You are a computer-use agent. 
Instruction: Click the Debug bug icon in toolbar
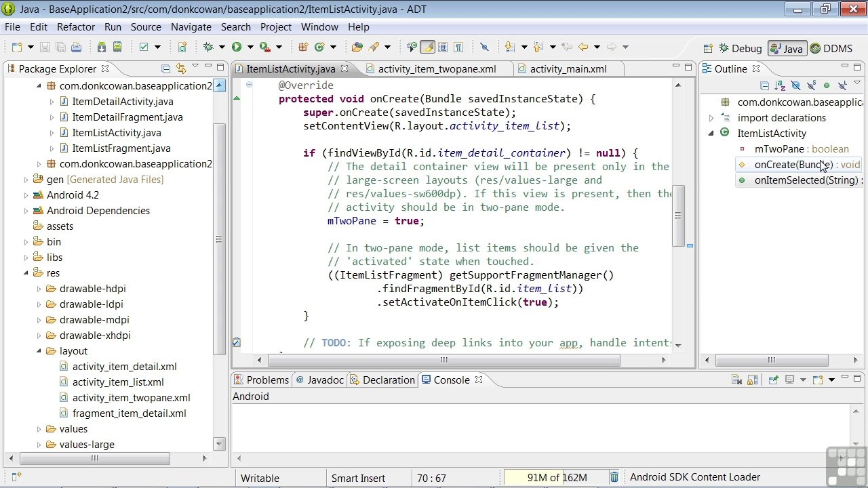208,47
